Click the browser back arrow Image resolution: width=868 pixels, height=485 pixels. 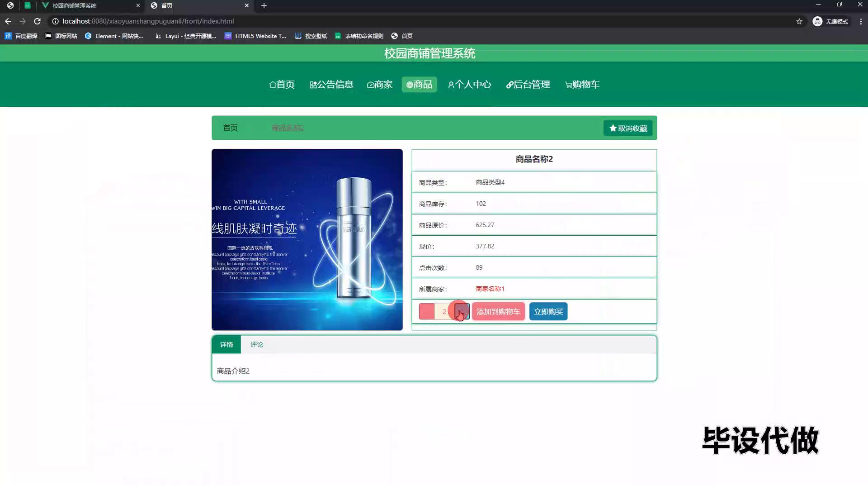tap(8, 21)
